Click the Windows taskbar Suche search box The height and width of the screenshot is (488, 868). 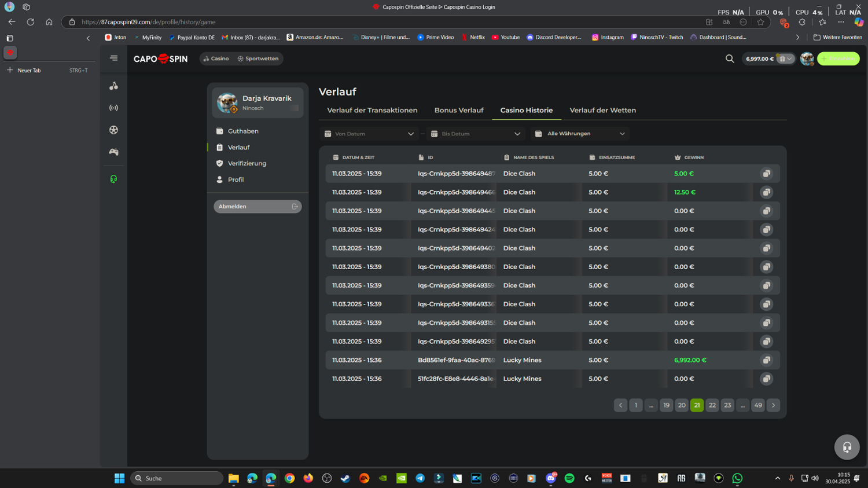click(176, 478)
